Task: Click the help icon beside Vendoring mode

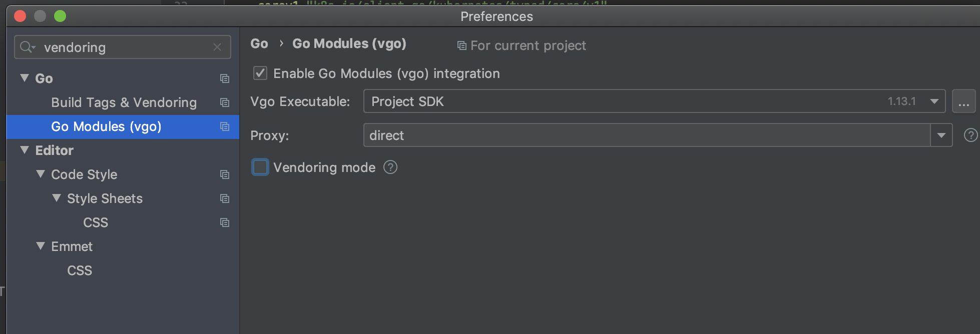Action: (x=390, y=167)
